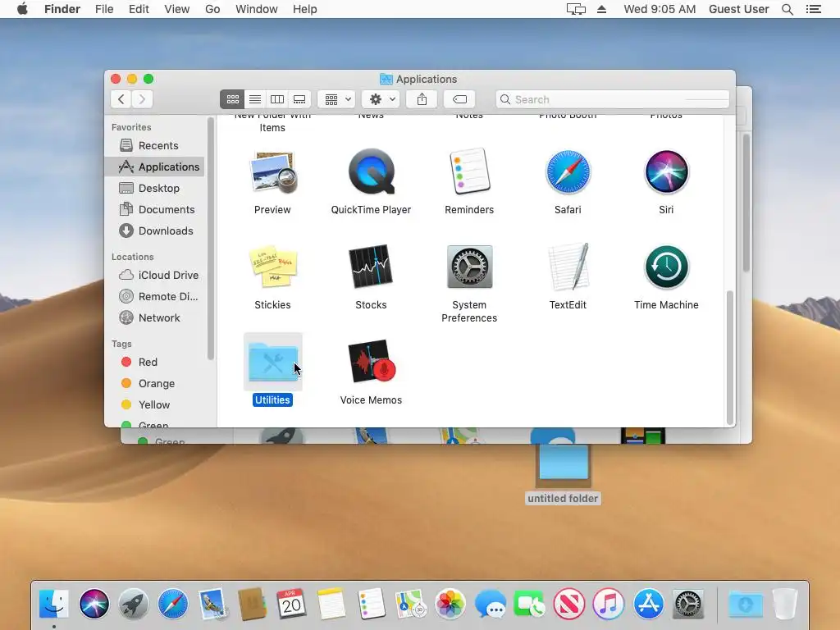Open Recents in the sidebar

154,146
